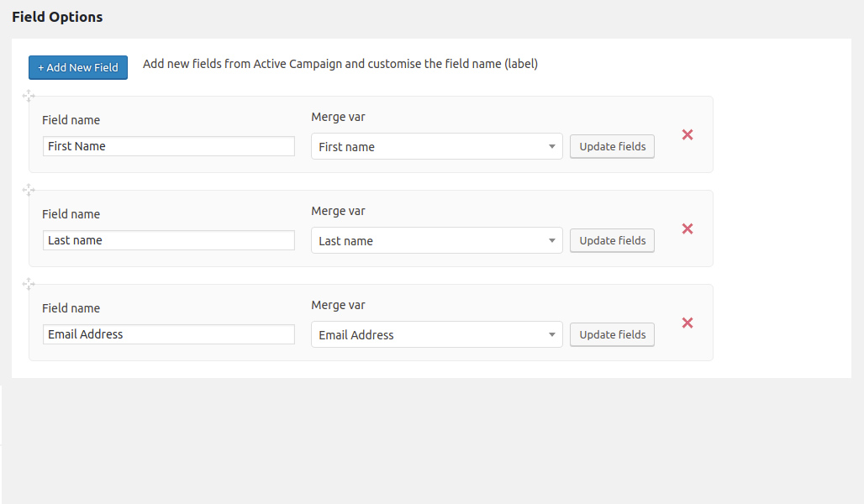Click the Add New Field button

coord(78,67)
